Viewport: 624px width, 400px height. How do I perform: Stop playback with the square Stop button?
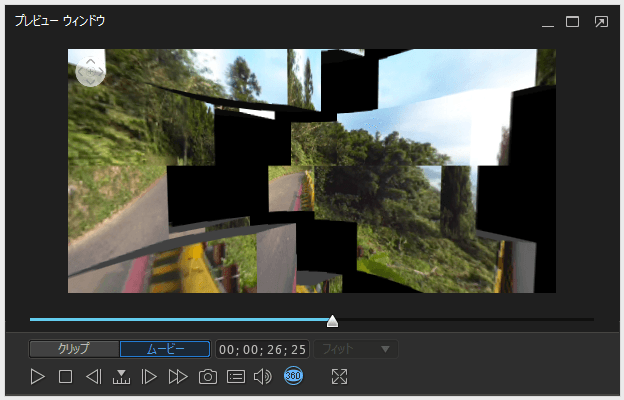(65, 377)
